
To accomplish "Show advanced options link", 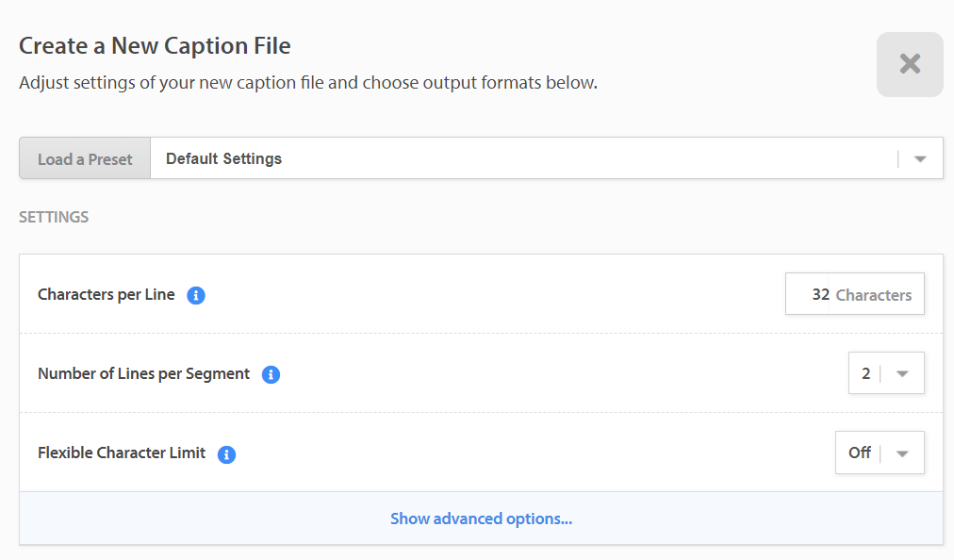I will pyautogui.click(x=482, y=519).
